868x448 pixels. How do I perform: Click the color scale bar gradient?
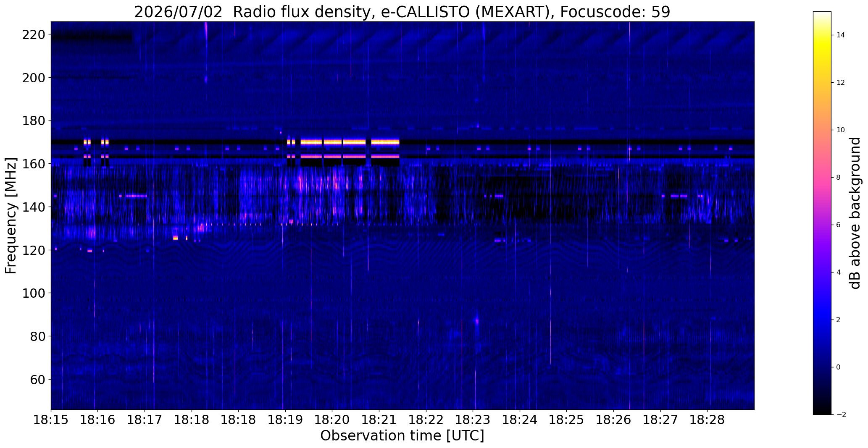pos(822,213)
